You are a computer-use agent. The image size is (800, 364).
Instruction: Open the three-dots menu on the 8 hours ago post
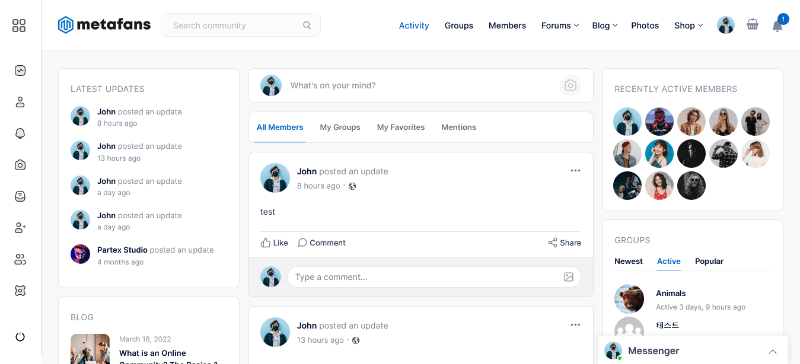point(576,171)
